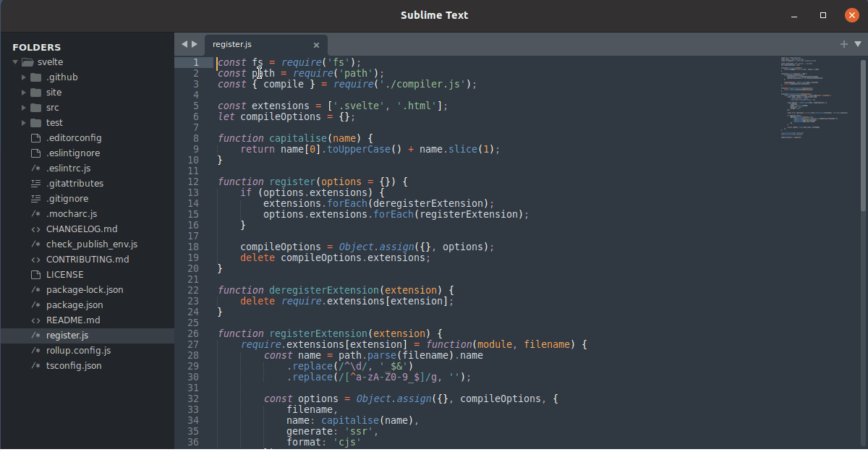Image resolution: width=868 pixels, height=452 pixels.
Task: Click the svelte folder icon
Action: 27,62
